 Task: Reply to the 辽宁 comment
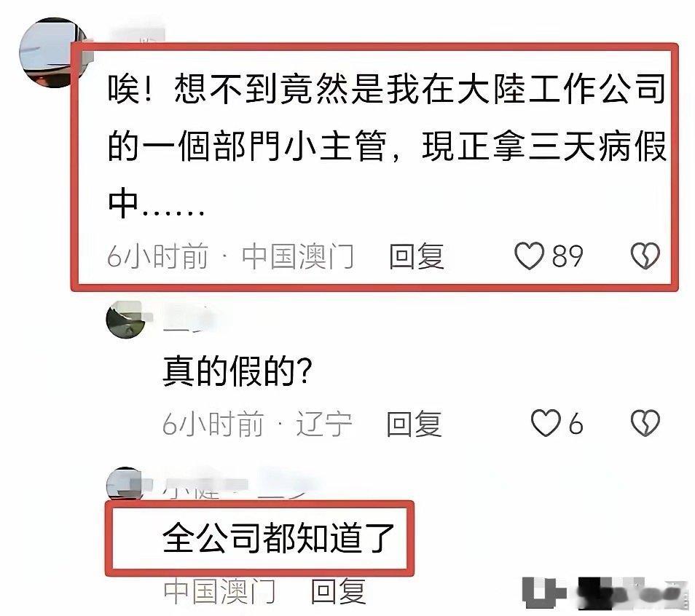[414, 424]
